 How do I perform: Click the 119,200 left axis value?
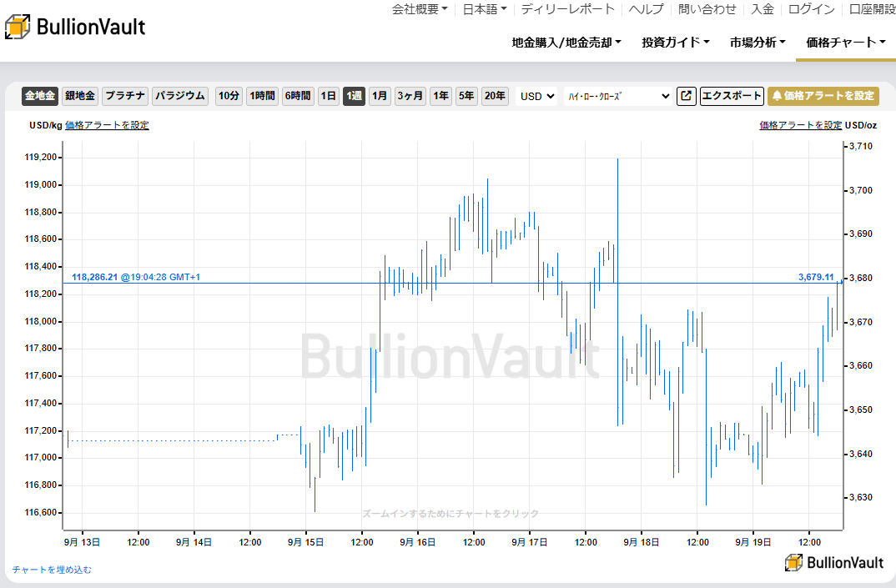click(41, 157)
